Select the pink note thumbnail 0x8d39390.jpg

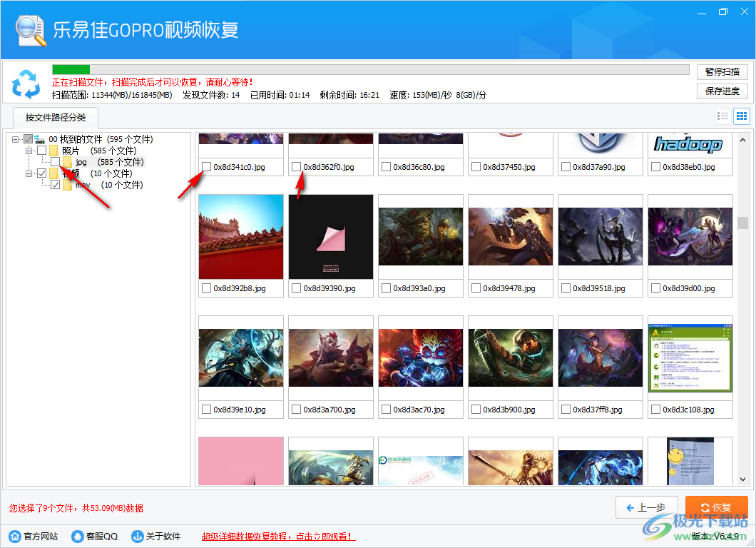[x=331, y=237]
